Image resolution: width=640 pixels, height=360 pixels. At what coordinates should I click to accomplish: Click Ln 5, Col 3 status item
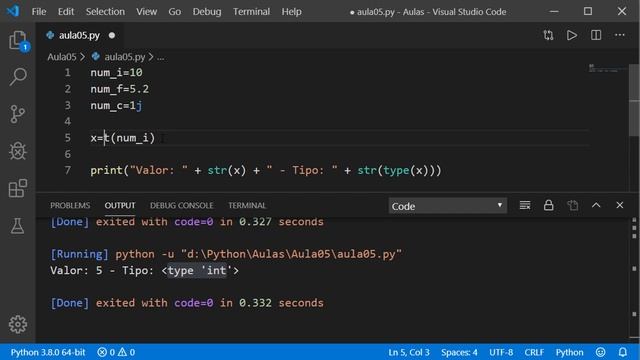(409, 352)
